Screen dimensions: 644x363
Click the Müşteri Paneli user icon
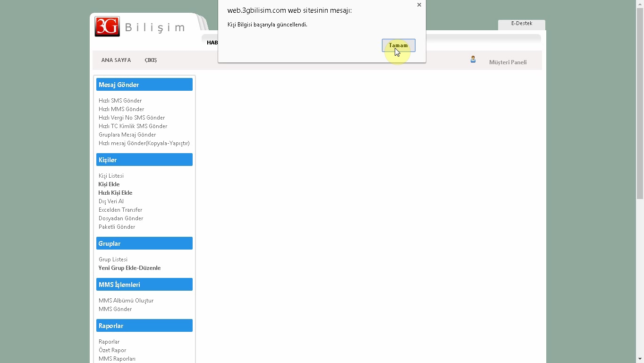473,60
